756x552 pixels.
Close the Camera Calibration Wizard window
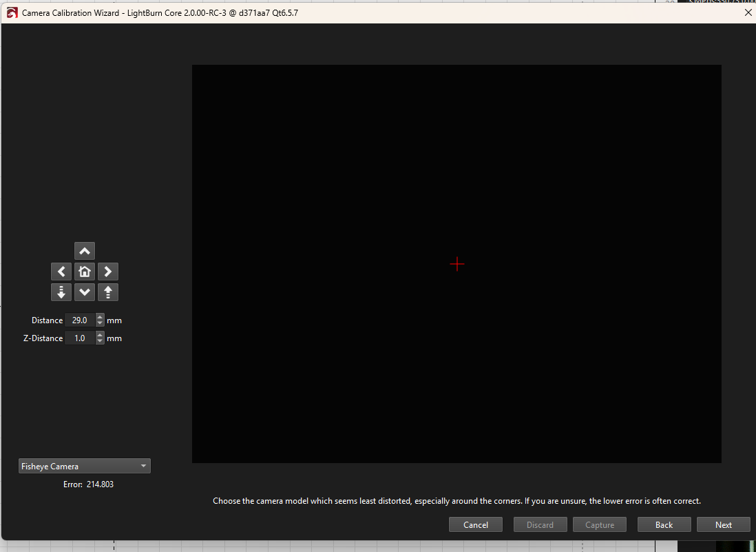click(x=748, y=12)
